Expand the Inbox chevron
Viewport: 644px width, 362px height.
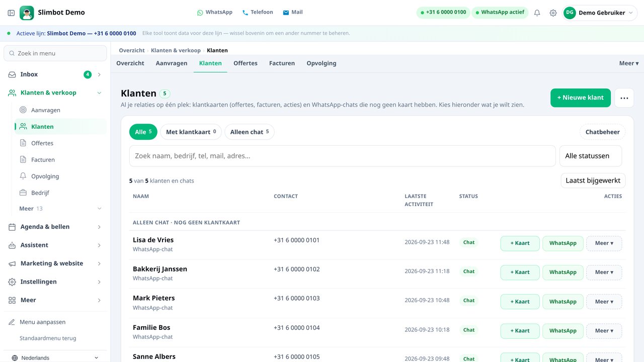99,74
